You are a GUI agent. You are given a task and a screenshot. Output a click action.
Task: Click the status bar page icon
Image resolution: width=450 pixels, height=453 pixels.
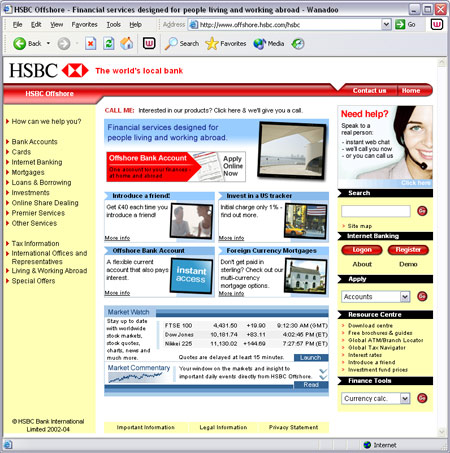pos(8,445)
